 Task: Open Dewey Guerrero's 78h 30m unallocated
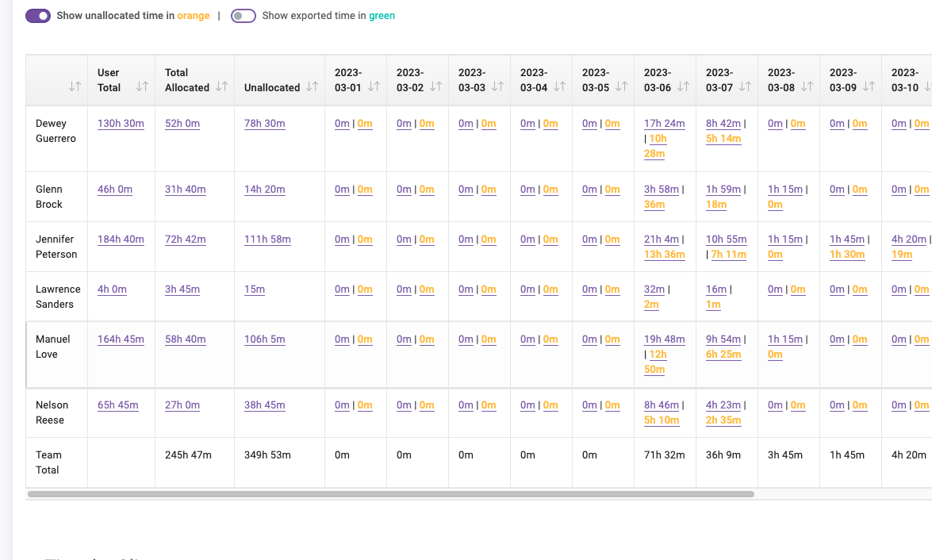click(x=264, y=124)
